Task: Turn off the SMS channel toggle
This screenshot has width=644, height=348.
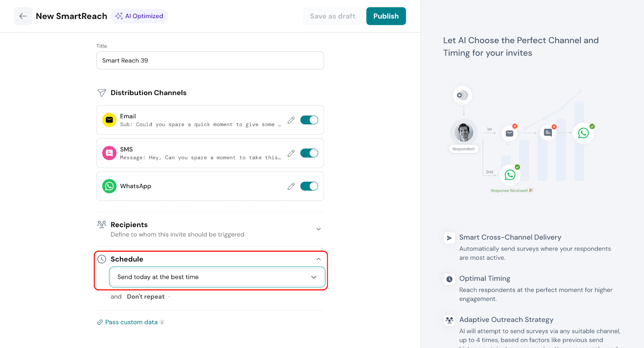Action: [309, 153]
